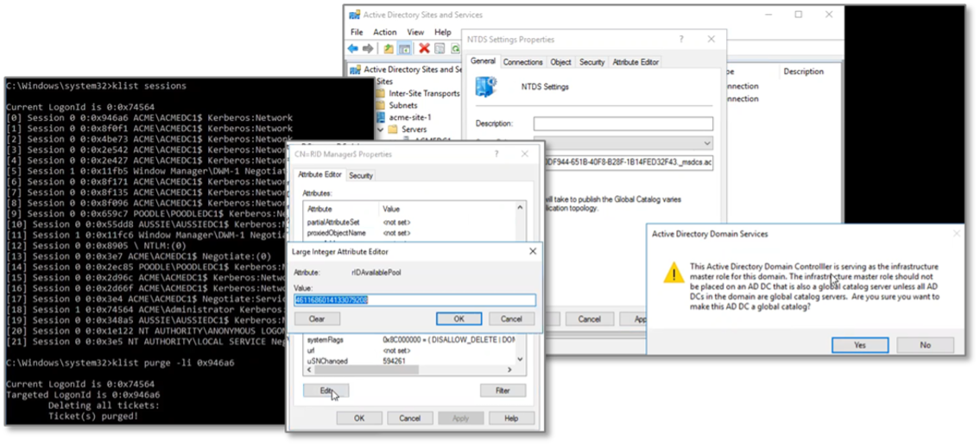Click the Apply button in RID Manager$ Properties
This screenshot has height=447, width=980.
tap(460, 418)
